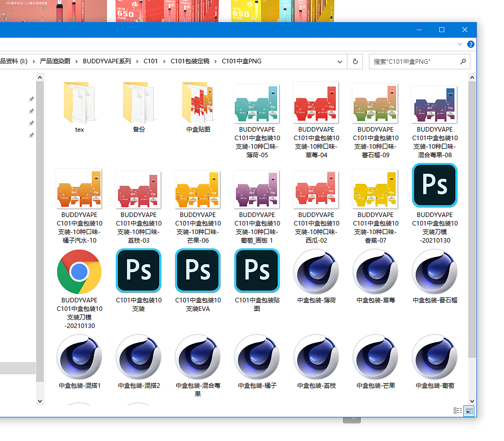Expand the ribbon with the chevron

[460, 44]
